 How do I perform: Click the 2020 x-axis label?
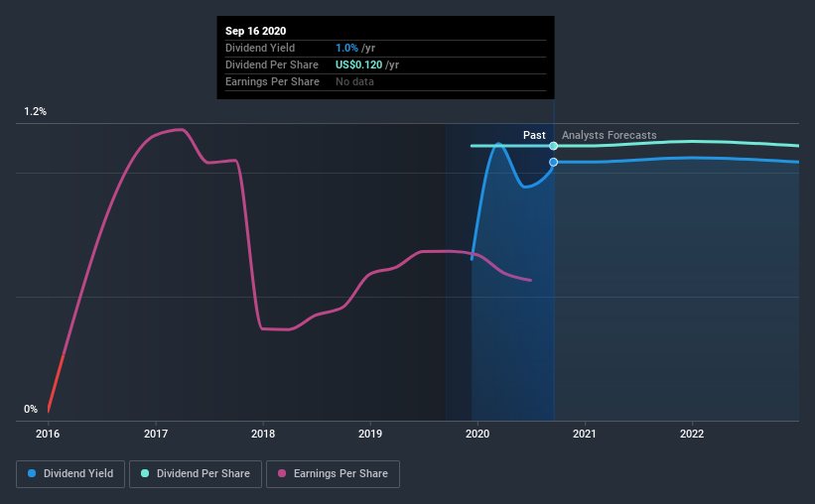(477, 434)
